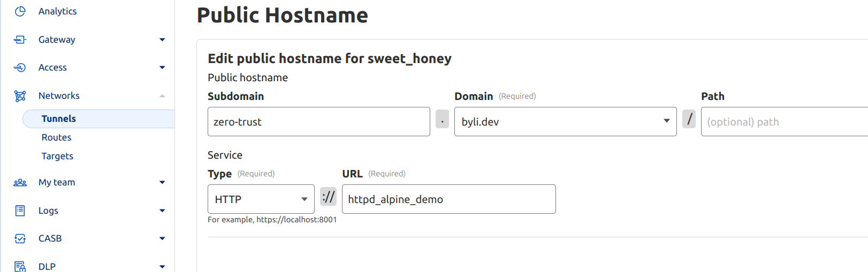Expand the Gateway menu arrow

[x=162, y=40]
